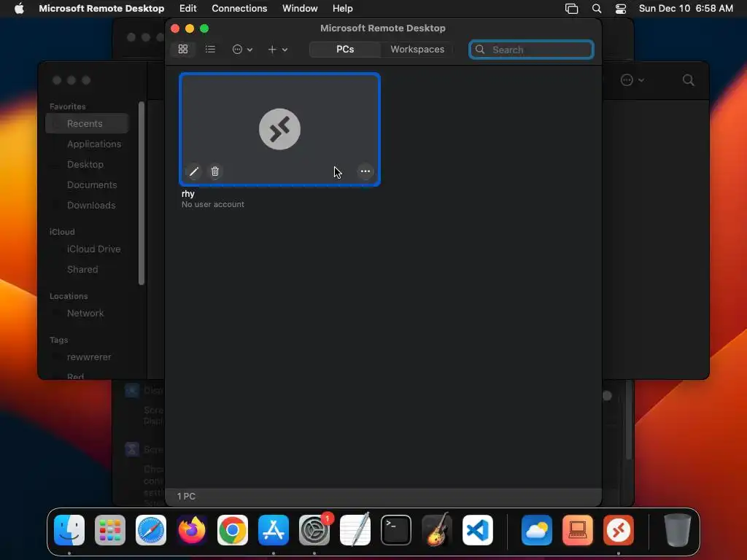The height and width of the screenshot is (560, 747).
Task: Open the Window menu
Action: point(300,9)
